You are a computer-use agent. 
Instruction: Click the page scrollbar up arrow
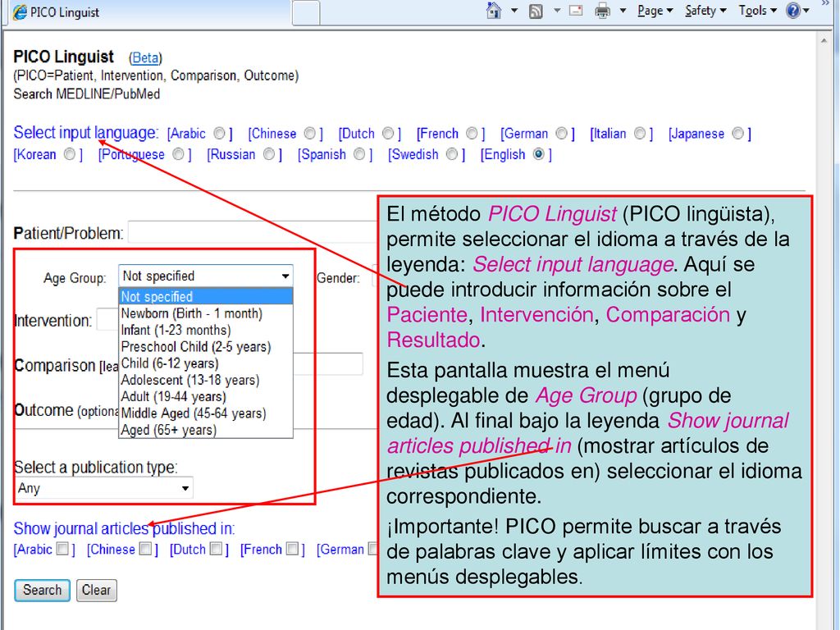point(824,41)
